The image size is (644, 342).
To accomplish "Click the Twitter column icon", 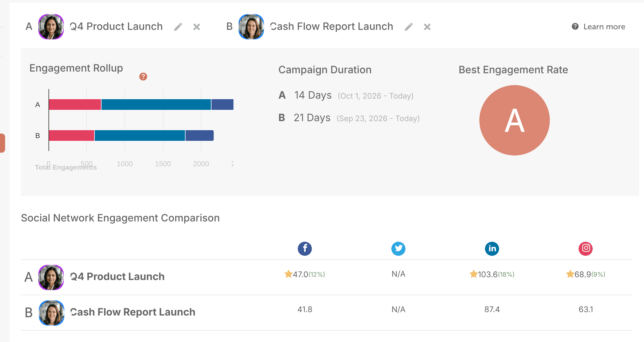I will tap(398, 249).
